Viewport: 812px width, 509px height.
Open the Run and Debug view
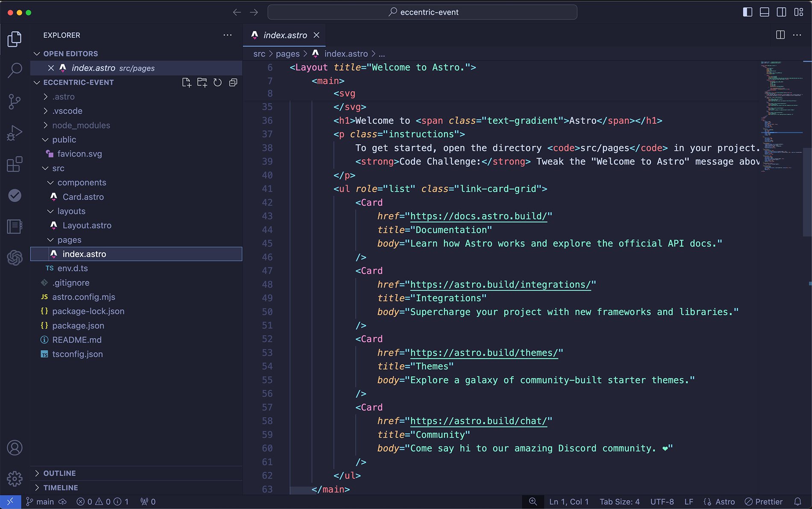pos(15,132)
